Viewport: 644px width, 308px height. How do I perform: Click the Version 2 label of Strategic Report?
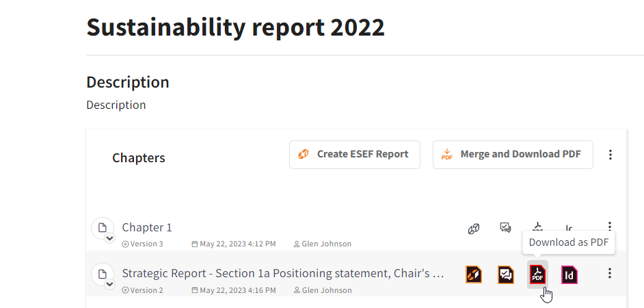pyautogui.click(x=142, y=290)
